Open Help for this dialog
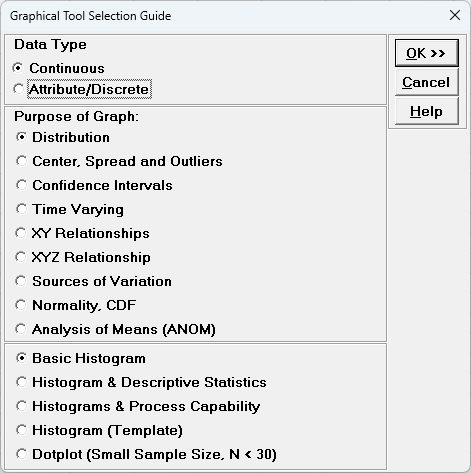 (427, 111)
